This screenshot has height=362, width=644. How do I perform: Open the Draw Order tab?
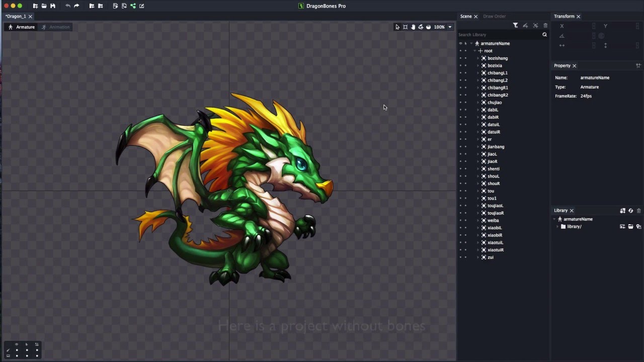click(x=495, y=16)
